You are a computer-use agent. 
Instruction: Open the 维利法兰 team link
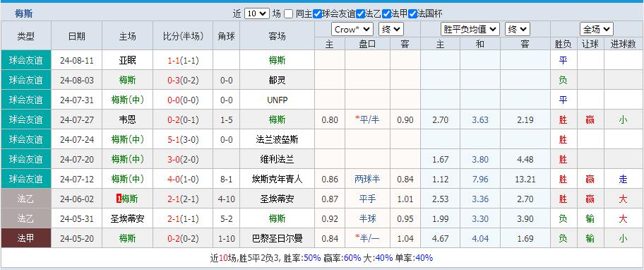(278, 159)
